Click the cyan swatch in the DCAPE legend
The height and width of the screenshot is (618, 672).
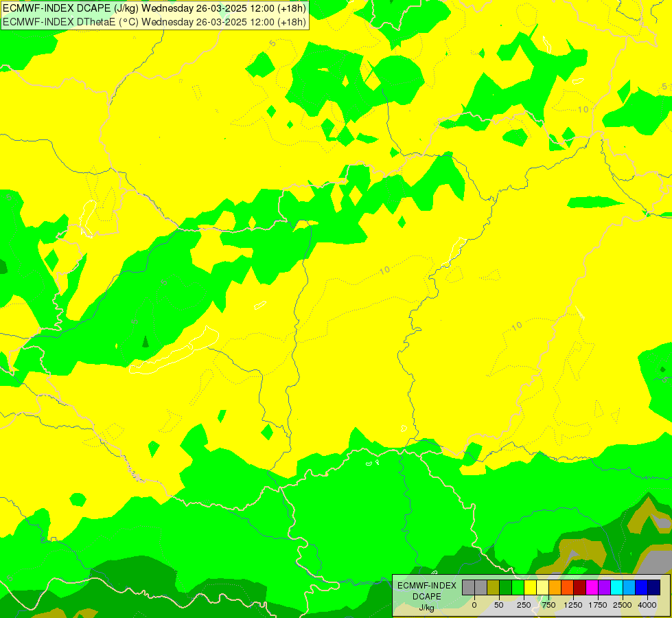coord(616,588)
